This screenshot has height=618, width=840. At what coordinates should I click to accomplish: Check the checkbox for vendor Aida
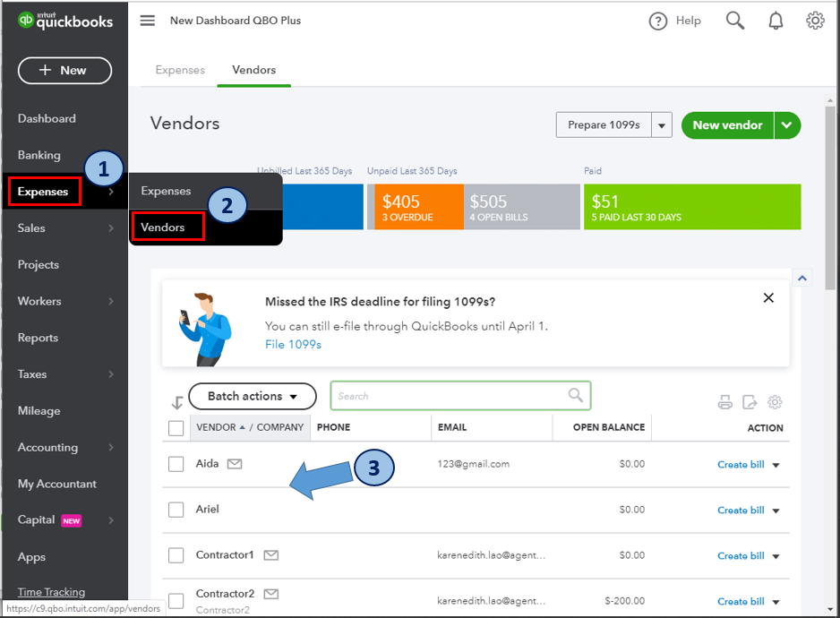(176, 464)
